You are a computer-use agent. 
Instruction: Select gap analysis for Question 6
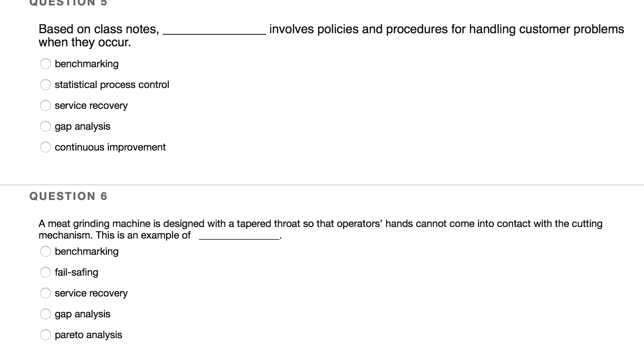click(x=46, y=314)
